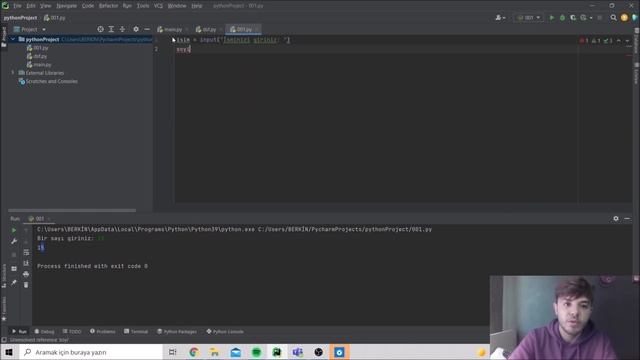Rerun 001 in the Run panel
This screenshot has width=640, height=360.
coord(14,230)
